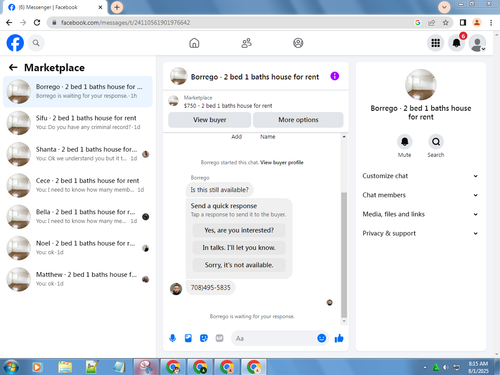Image resolution: width=500 pixels, height=375 pixels.
Task: Click the browser back arrow
Action: coord(9,22)
